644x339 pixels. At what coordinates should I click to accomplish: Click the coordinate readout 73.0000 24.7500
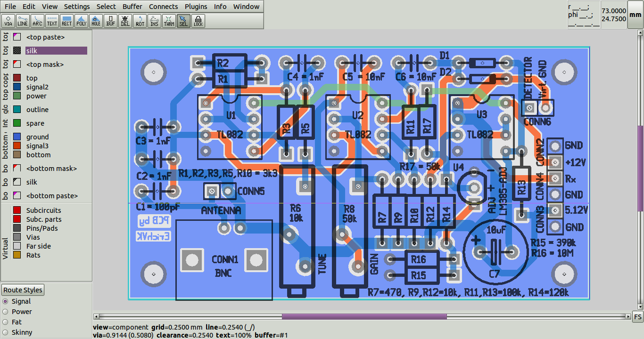coord(614,15)
